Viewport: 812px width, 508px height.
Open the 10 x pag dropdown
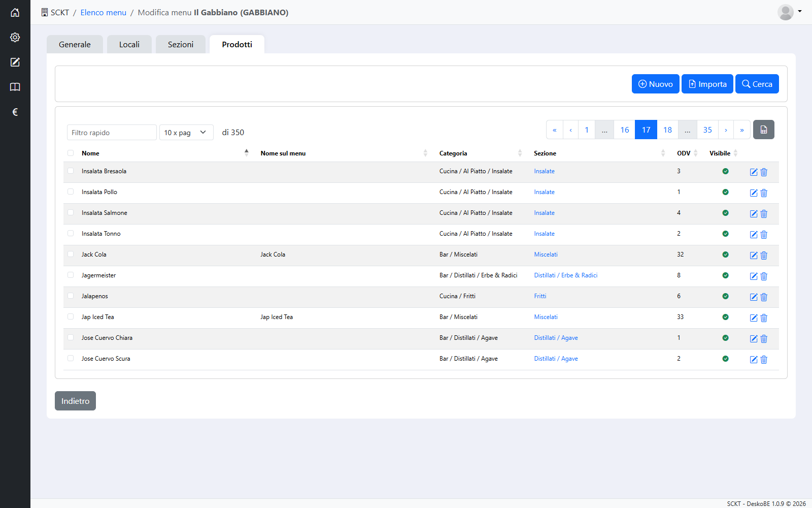[x=186, y=133]
